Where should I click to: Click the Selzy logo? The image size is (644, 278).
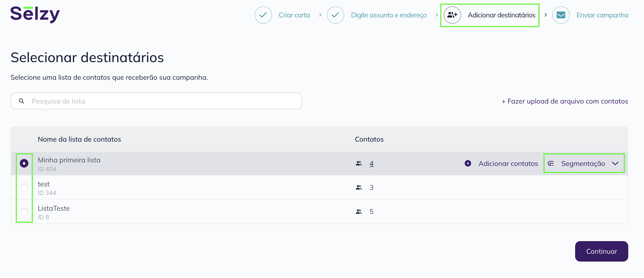coord(35,15)
